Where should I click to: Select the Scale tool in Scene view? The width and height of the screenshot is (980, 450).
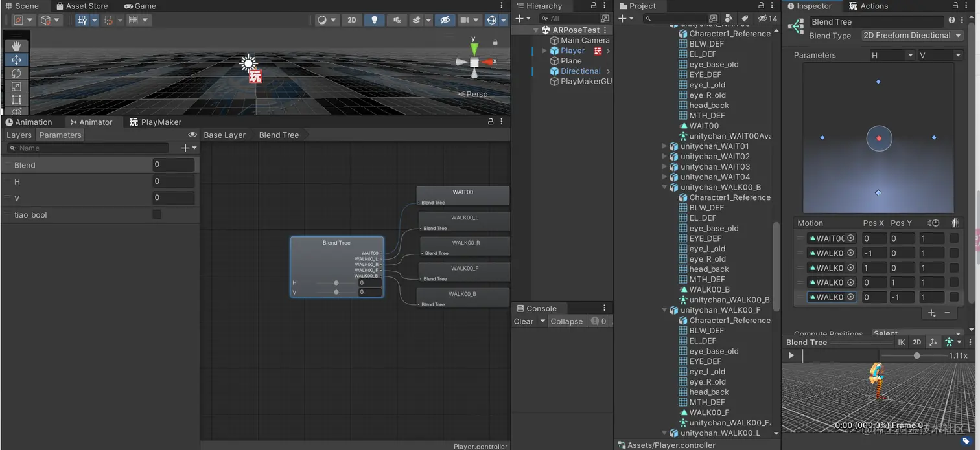[x=16, y=87]
